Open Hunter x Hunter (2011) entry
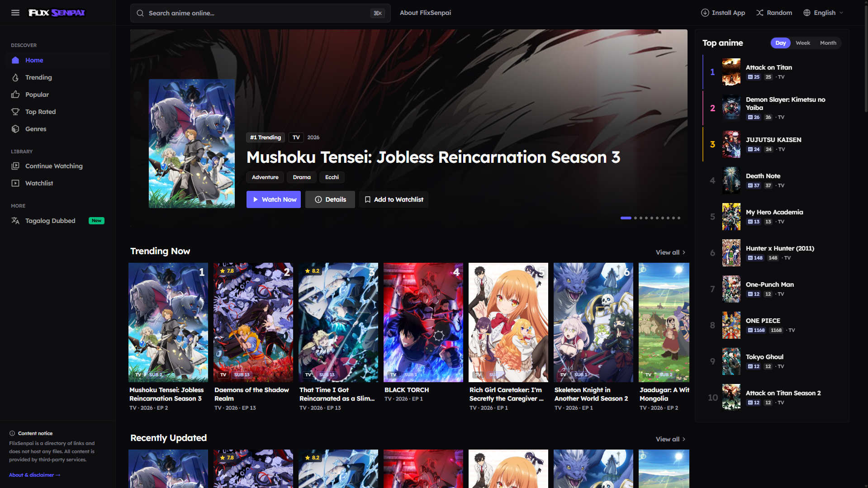This screenshot has height=488, width=868. click(772, 253)
